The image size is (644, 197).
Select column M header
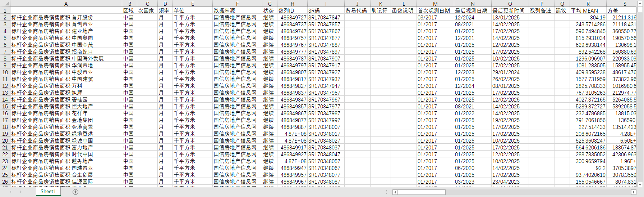(x=435, y=4)
